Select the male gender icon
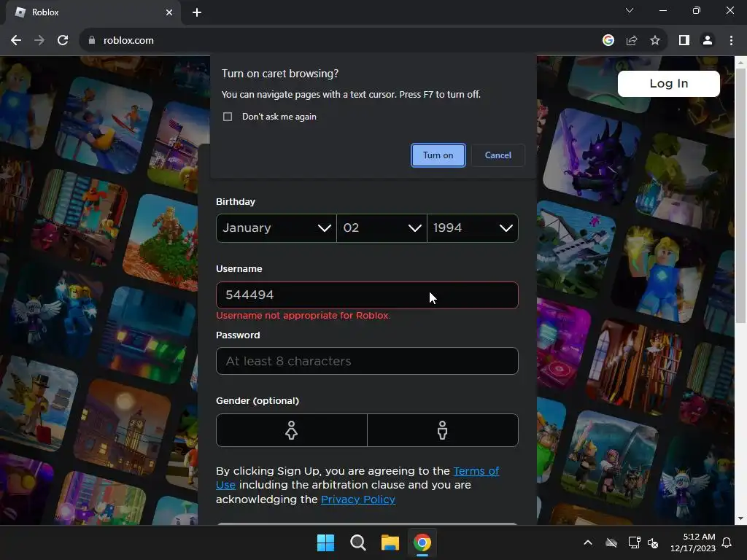The image size is (747, 560). (x=443, y=430)
